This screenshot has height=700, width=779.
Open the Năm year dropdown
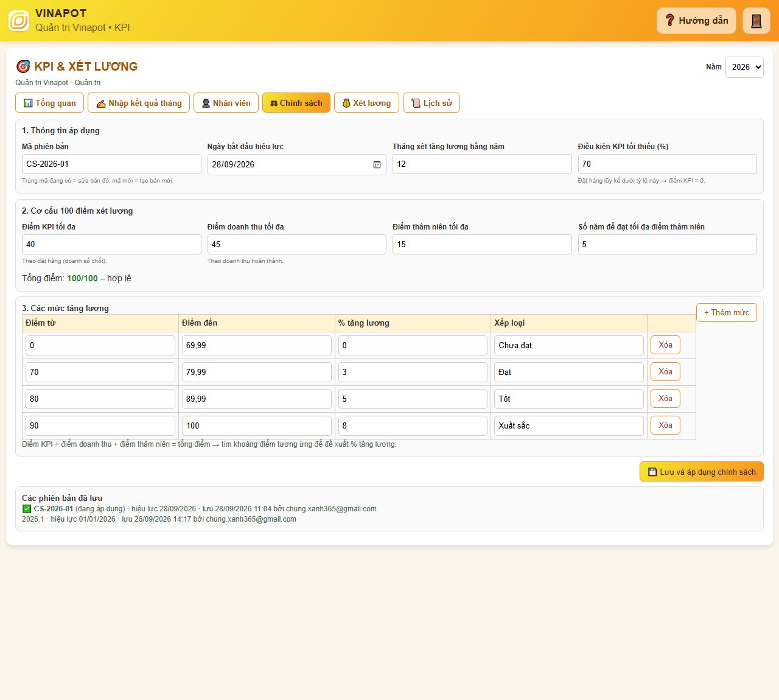pos(744,67)
